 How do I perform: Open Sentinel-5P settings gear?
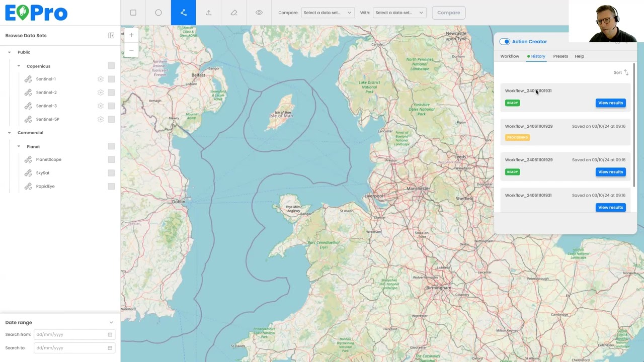click(101, 119)
